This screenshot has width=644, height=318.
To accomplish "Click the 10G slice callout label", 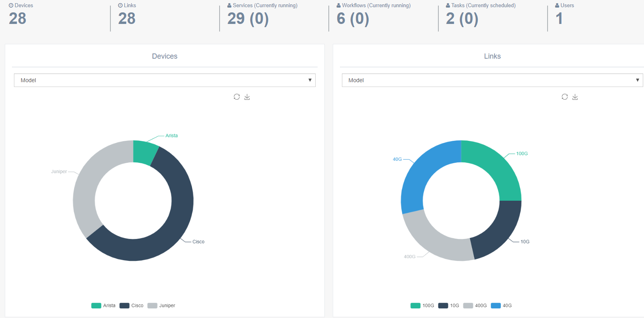I will tap(525, 242).
